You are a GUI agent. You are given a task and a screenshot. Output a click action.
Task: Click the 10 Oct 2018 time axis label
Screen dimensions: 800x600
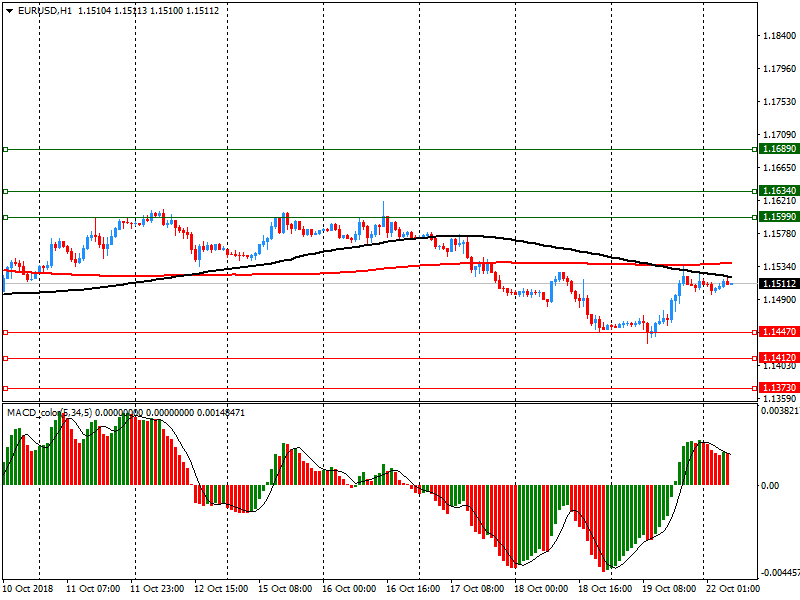(27, 589)
